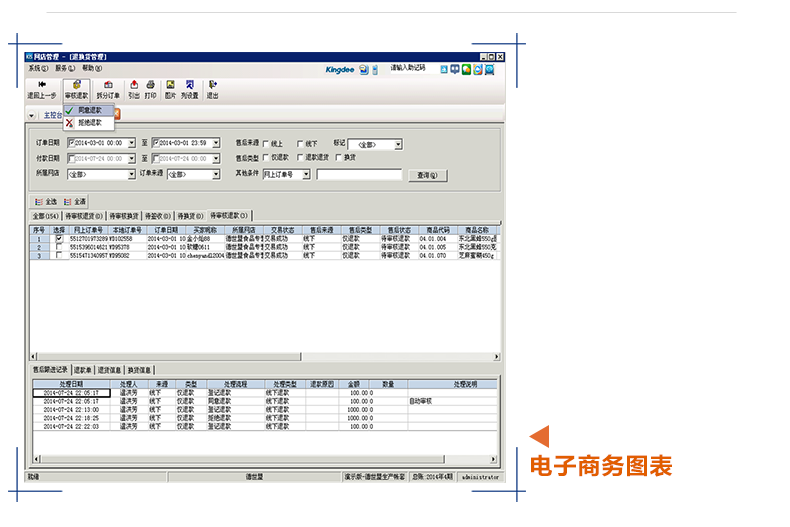This screenshot has width=790, height=527.
Task: Click the 打印 print toolbar icon
Action: point(150,87)
